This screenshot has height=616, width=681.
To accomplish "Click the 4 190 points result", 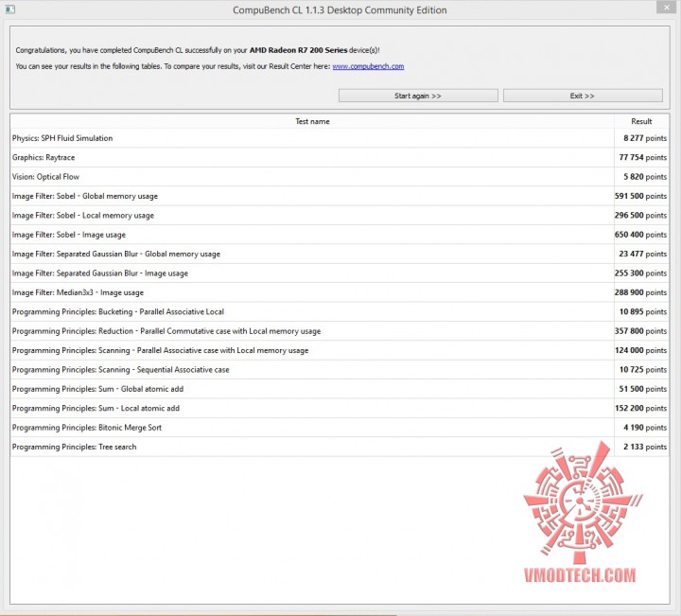I will (645, 428).
